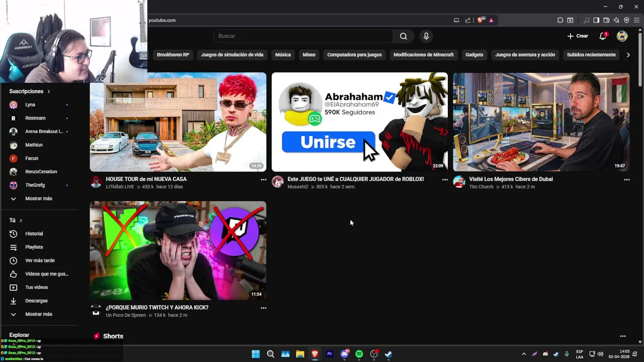644x362 pixels.
Task: Select the Música chip
Action: (x=283, y=55)
